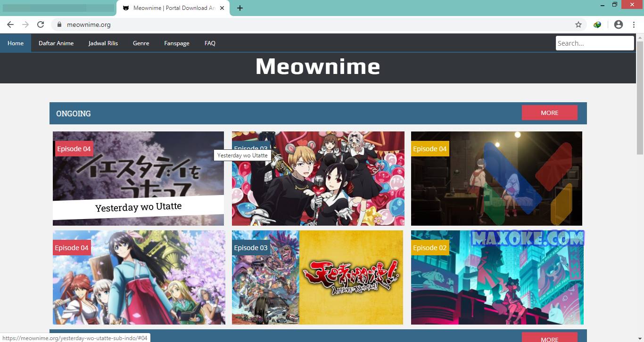Click the scrollbar down arrow
The height and width of the screenshot is (342, 644).
click(x=640, y=338)
